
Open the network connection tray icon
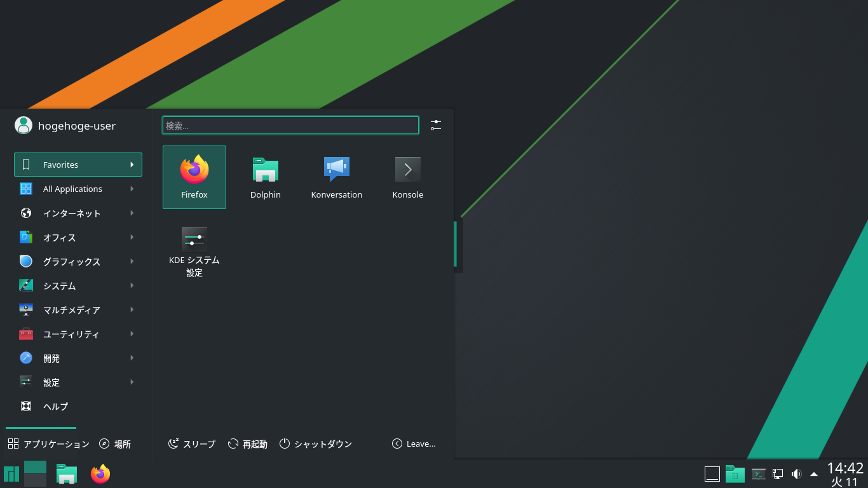tap(777, 474)
